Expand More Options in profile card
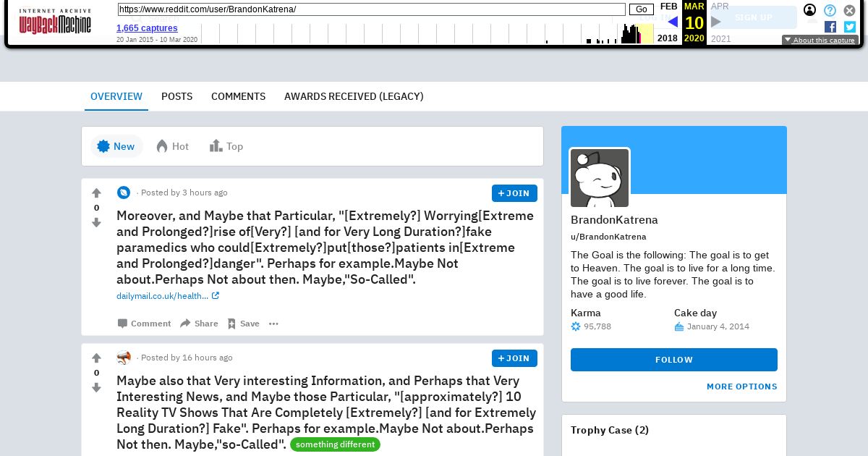Image resolution: width=868 pixels, height=456 pixels. 741,387
